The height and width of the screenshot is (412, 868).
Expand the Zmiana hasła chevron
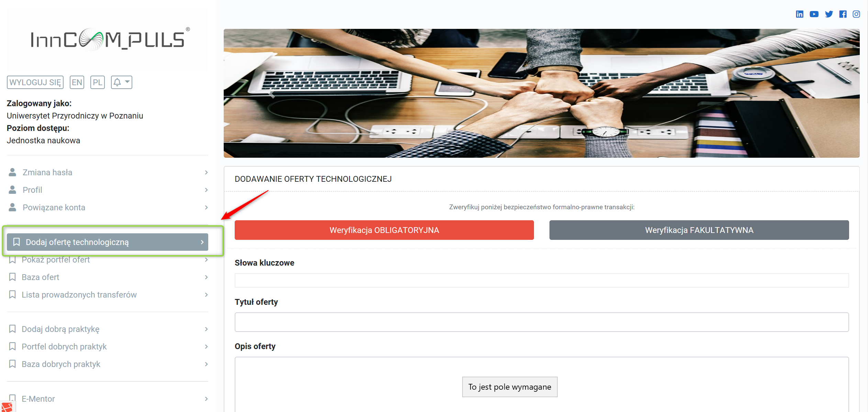[x=206, y=172]
